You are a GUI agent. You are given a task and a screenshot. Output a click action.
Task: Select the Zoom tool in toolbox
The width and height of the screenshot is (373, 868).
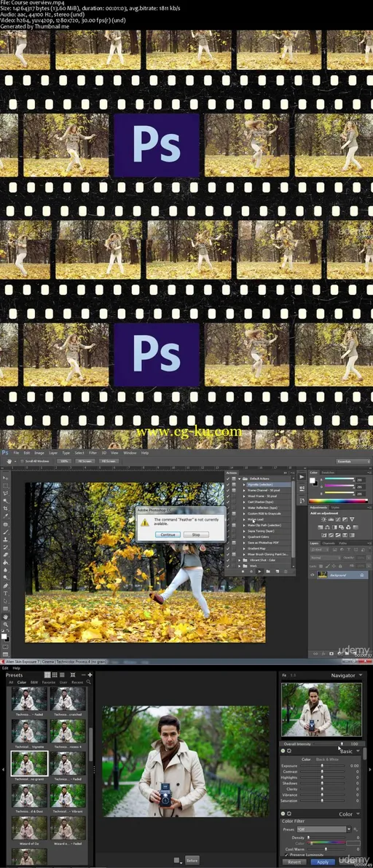coord(6,624)
